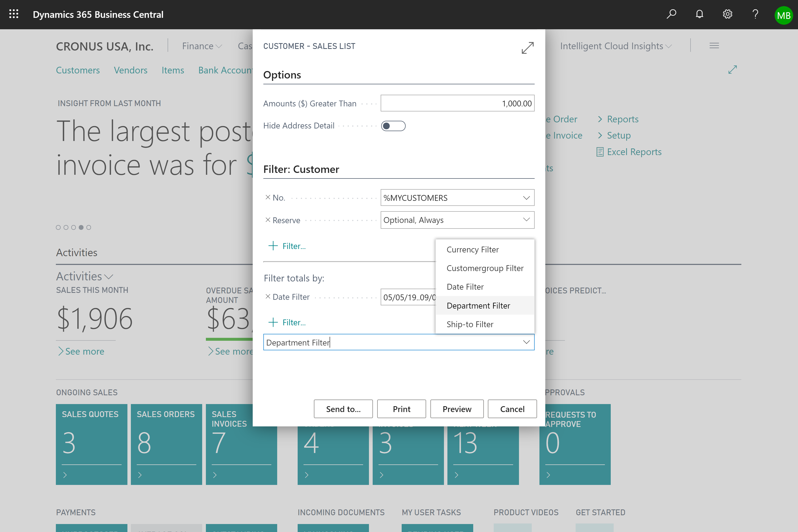798x532 pixels.
Task: Select Date Filter from filter options
Action: (465, 286)
